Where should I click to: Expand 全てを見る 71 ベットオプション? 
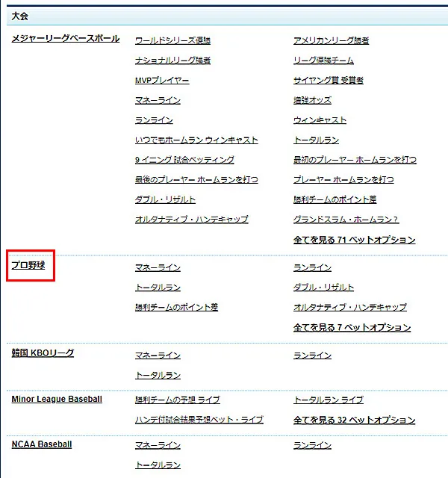point(354,240)
